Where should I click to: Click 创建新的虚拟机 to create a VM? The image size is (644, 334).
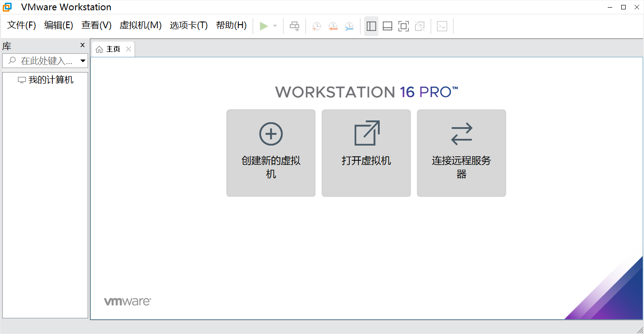(x=271, y=153)
